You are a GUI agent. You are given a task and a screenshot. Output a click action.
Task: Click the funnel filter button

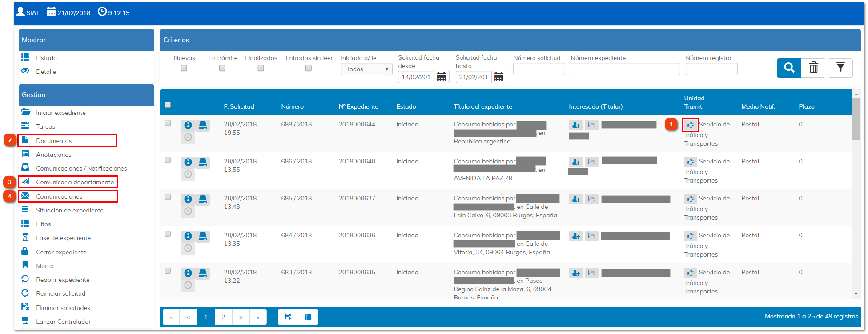(840, 68)
